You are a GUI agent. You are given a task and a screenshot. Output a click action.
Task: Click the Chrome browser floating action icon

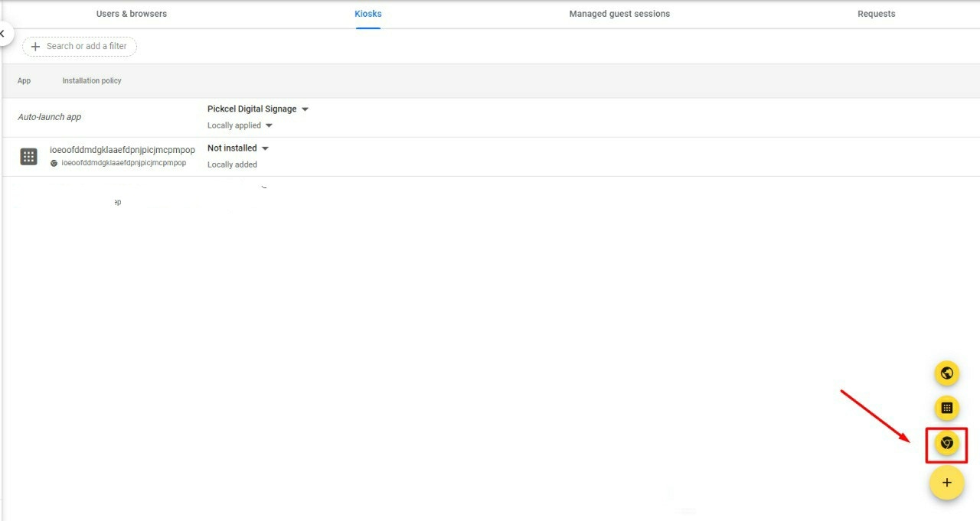pyautogui.click(x=946, y=443)
